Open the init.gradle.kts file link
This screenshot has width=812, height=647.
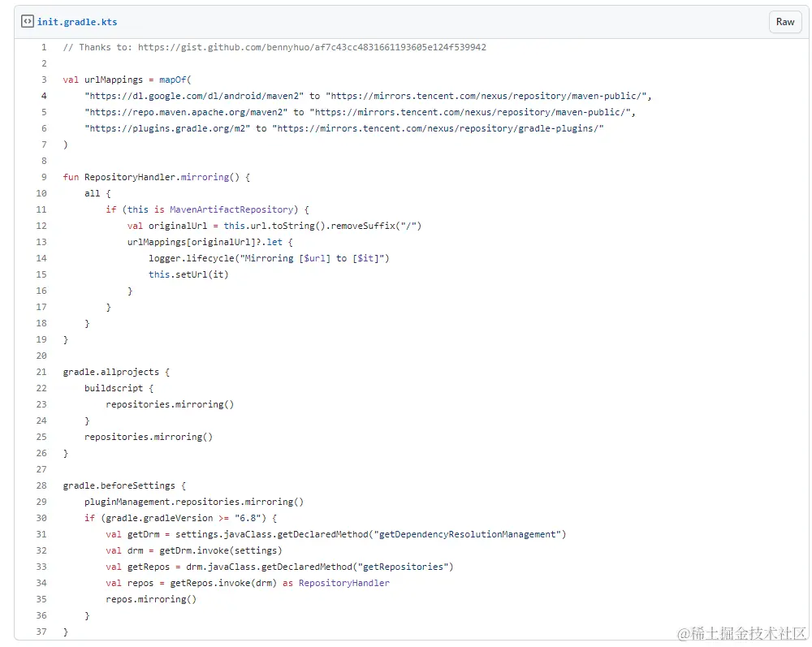coord(77,22)
